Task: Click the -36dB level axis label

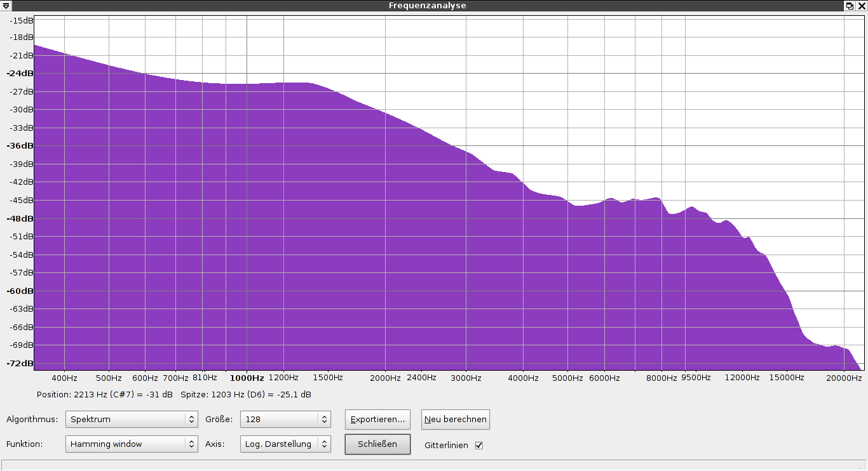Action: [20, 146]
